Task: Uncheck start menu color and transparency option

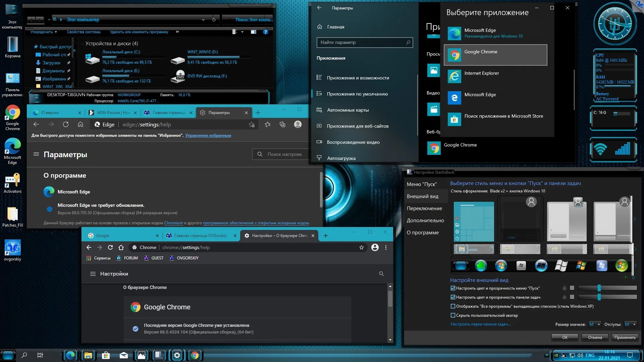Action: 453,288
